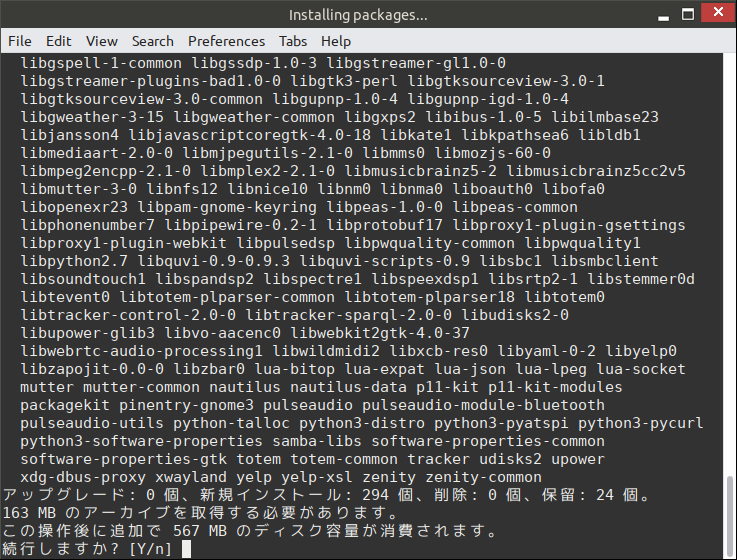This screenshot has height=560, width=737.
Task: Click the 'python3-pycurl' package name
Action: pos(641,423)
